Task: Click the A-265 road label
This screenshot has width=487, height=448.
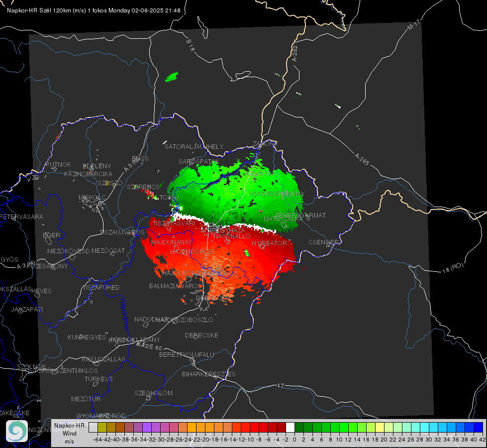Action: pyautogui.click(x=362, y=159)
